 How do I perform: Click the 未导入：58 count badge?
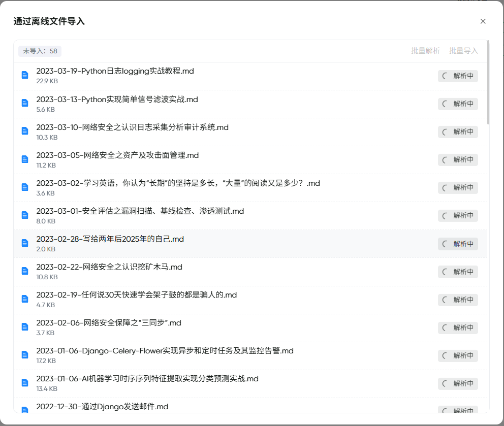[x=40, y=51]
